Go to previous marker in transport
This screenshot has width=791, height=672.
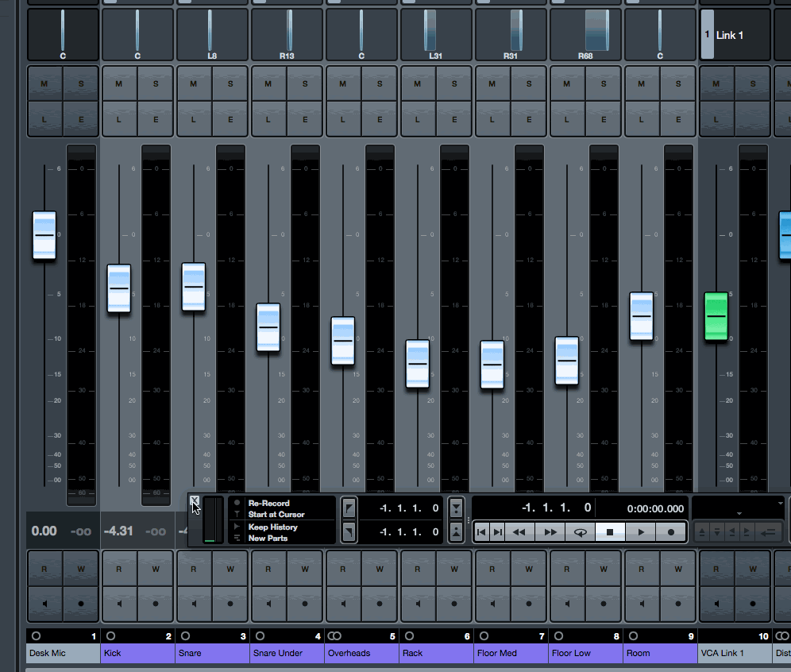pos(481,532)
